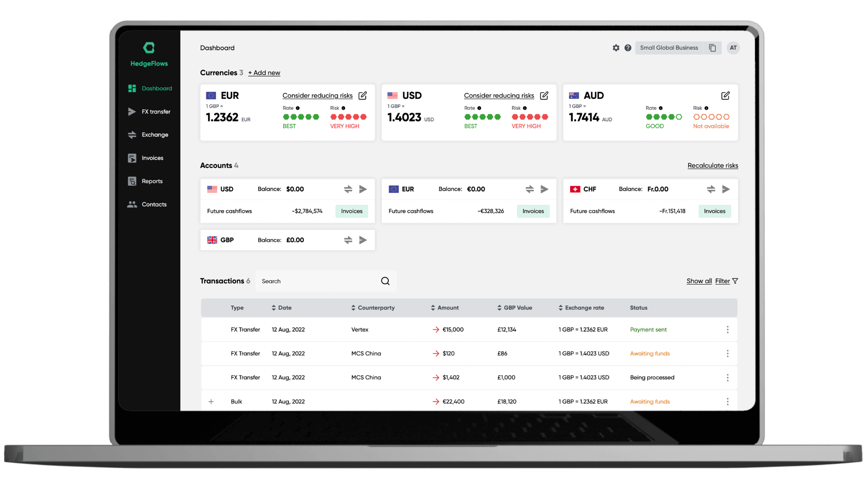Click the Exchange sidebar icon
Screen dimensions: 868x488
click(x=132, y=135)
